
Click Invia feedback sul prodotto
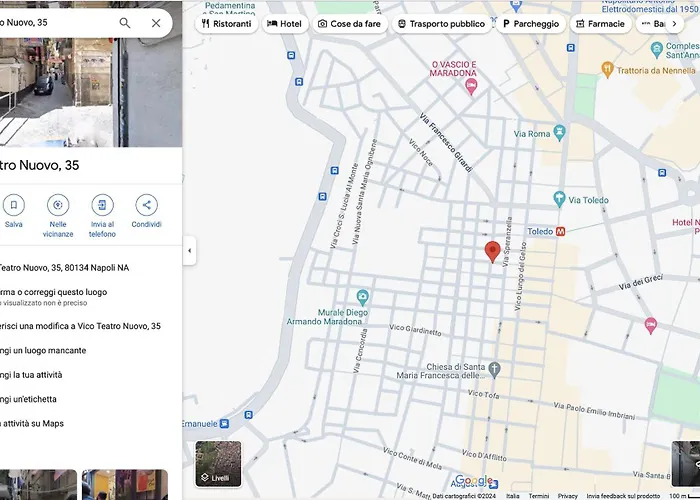point(623,496)
